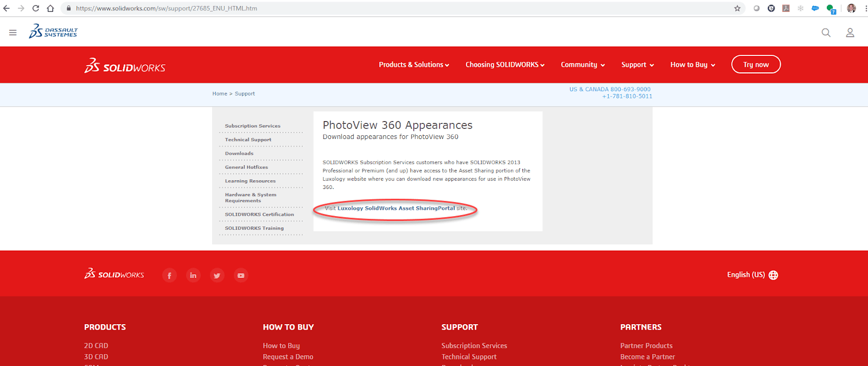Click the address bar URL field
The height and width of the screenshot is (366, 868).
click(401, 8)
